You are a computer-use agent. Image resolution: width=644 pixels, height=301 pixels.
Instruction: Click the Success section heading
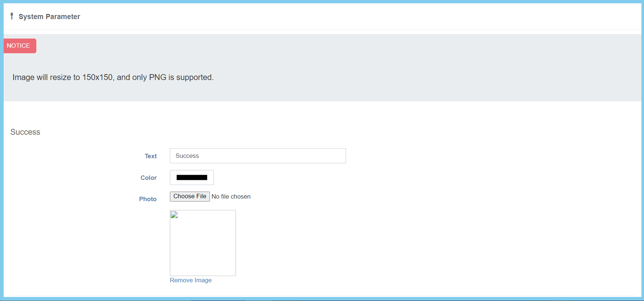(x=25, y=132)
